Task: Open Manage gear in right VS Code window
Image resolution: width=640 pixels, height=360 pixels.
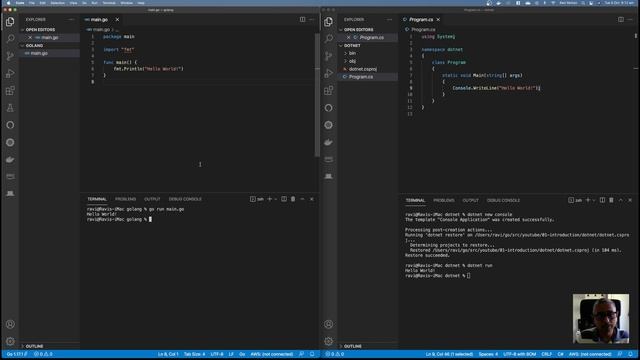Action: [x=329, y=341]
